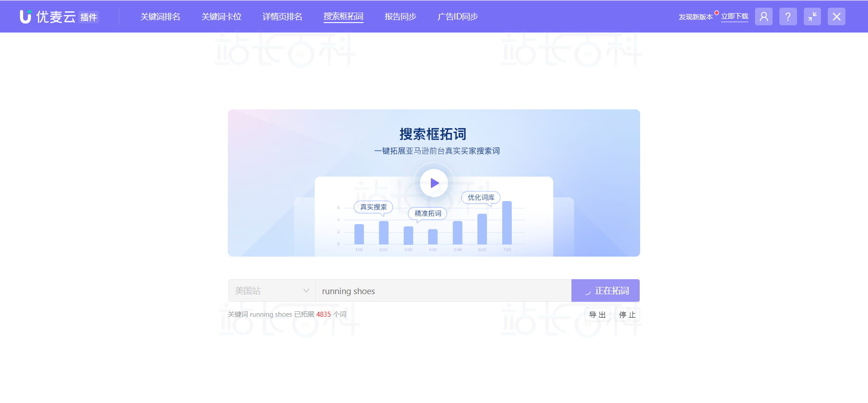Open the 报告同步 tab
Image resolution: width=868 pixels, height=403 pixels.
pos(401,17)
